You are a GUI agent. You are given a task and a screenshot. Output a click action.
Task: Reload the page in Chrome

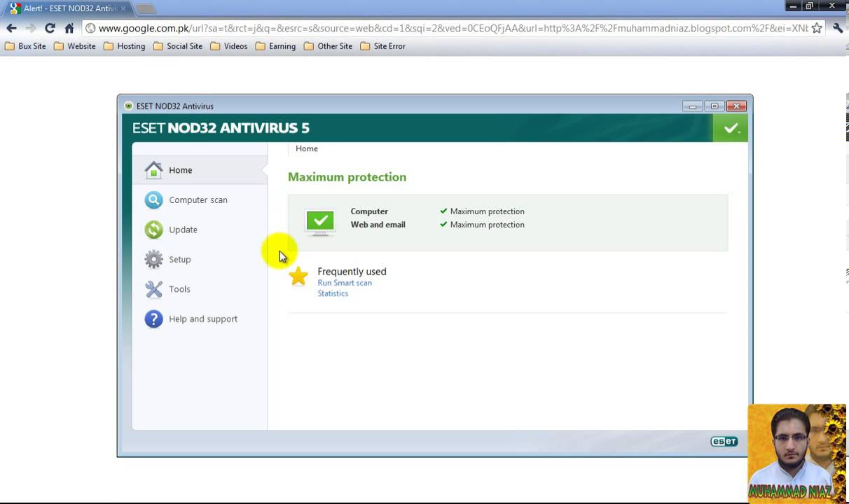click(50, 28)
